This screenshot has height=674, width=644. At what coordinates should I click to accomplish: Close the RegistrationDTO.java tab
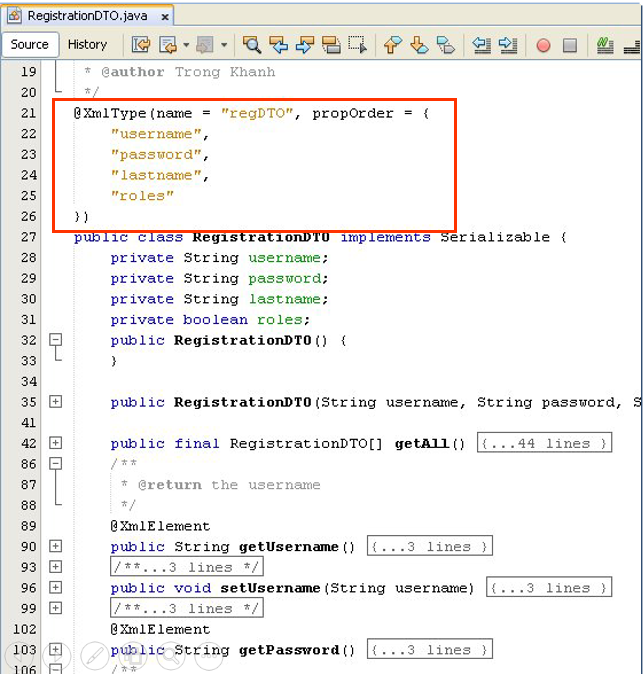pos(165,17)
